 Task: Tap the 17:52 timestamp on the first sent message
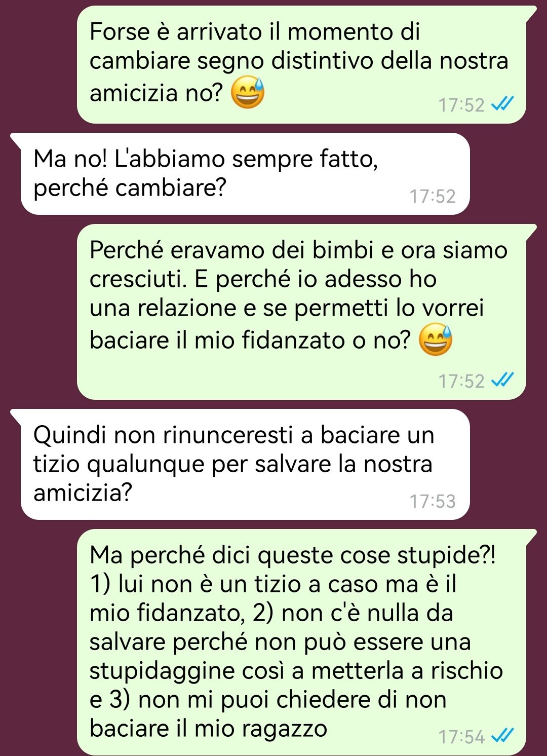click(461, 105)
